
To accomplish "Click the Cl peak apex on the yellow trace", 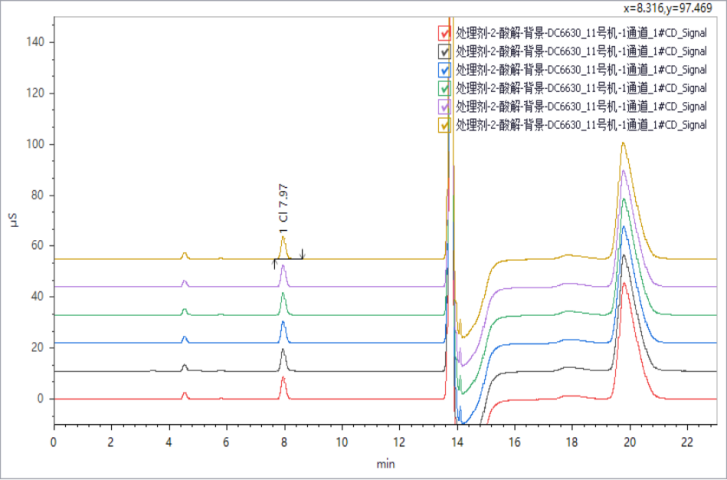I will [x=283, y=237].
